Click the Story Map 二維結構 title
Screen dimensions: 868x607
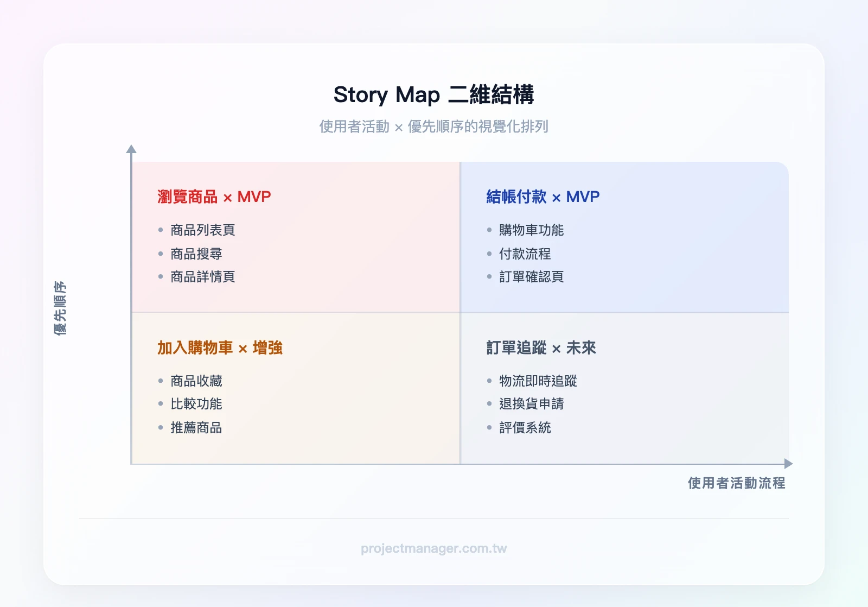tap(434, 95)
